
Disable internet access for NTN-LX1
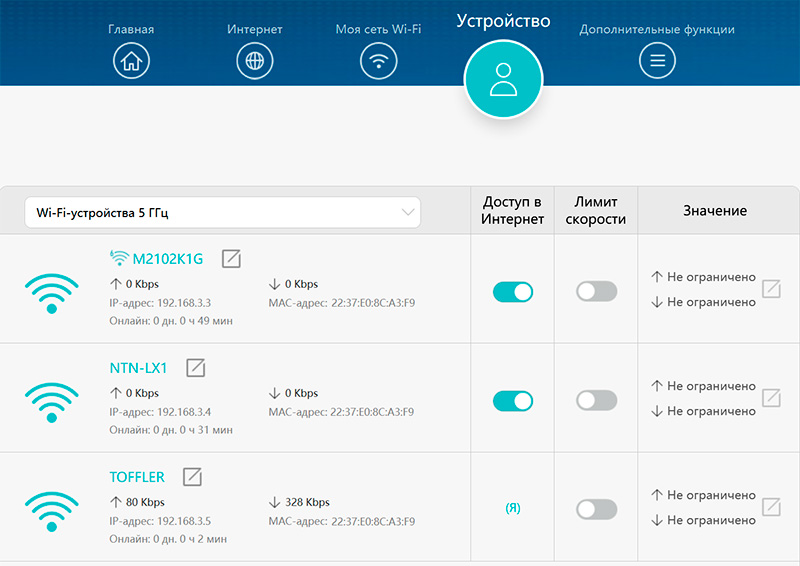[513, 401]
